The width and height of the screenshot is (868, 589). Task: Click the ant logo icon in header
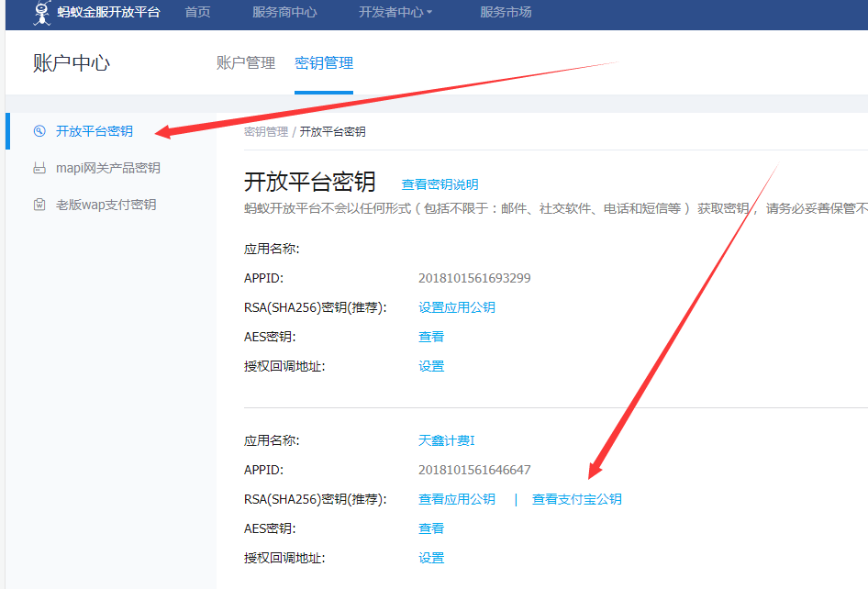[x=41, y=13]
